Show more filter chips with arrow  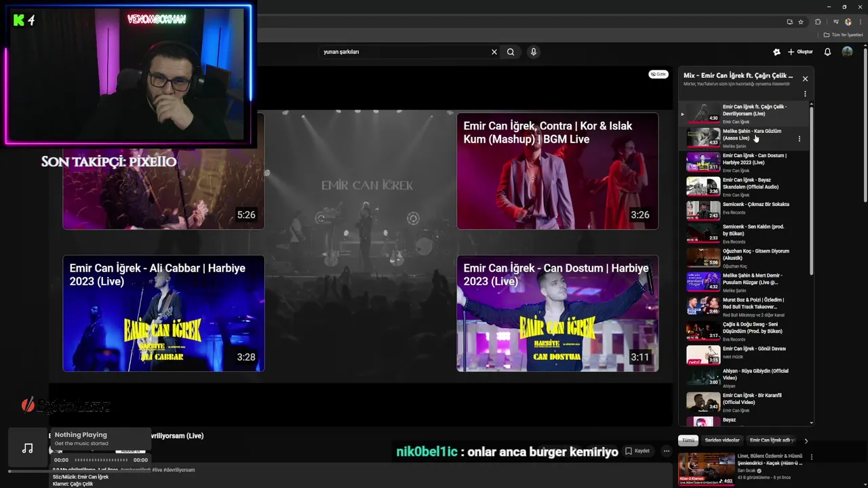tap(806, 441)
